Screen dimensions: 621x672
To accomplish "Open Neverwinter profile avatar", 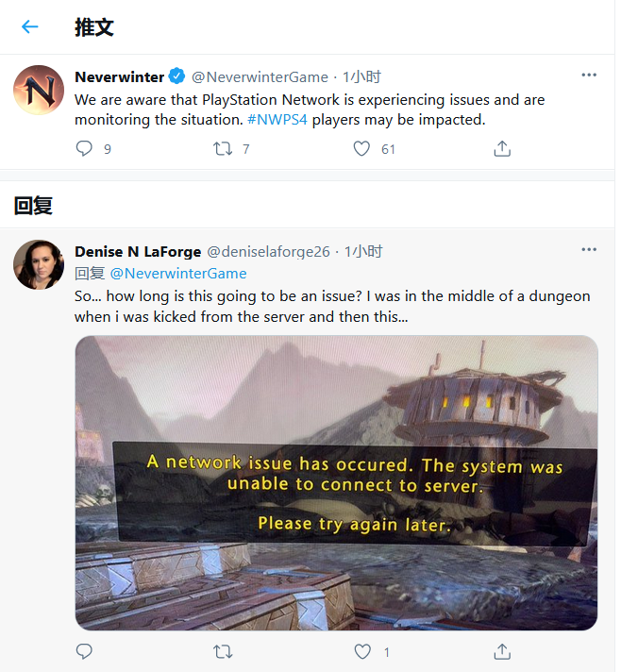I will (x=39, y=90).
